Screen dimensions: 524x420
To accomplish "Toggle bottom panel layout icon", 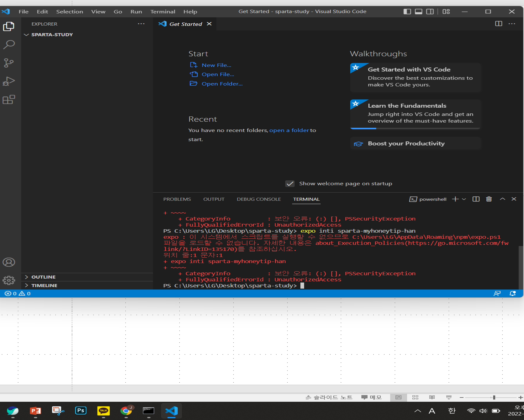I will [419, 12].
